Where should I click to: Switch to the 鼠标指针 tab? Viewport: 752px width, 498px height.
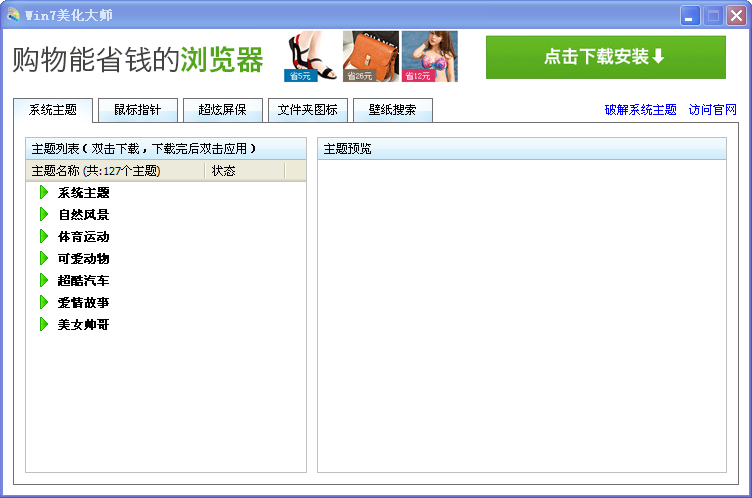click(138, 110)
